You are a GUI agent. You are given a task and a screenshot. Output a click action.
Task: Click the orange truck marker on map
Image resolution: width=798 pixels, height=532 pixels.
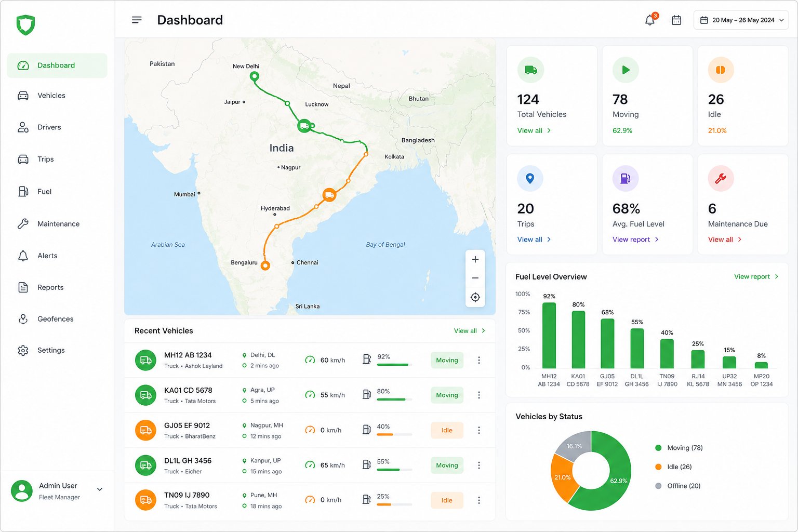coord(329,195)
